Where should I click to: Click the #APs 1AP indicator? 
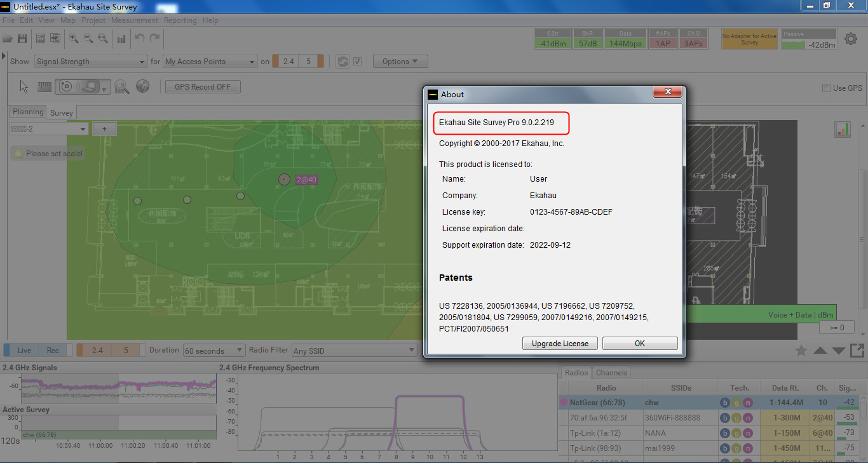pos(663,39)
